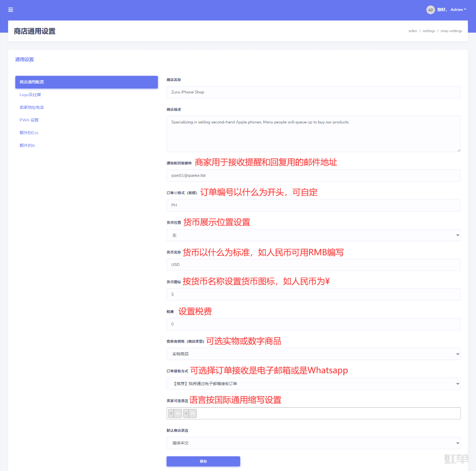This screenshot has height=471, width=476.
Task: Click the order ID prefix field 'PH'
Action: 313,205
